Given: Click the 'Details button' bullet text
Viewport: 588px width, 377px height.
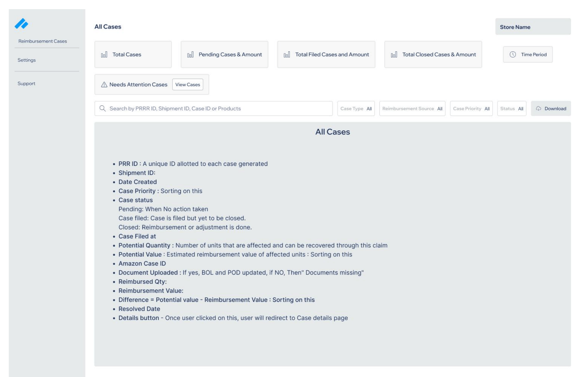Looking at the screenshot, I should click(233, 318).
